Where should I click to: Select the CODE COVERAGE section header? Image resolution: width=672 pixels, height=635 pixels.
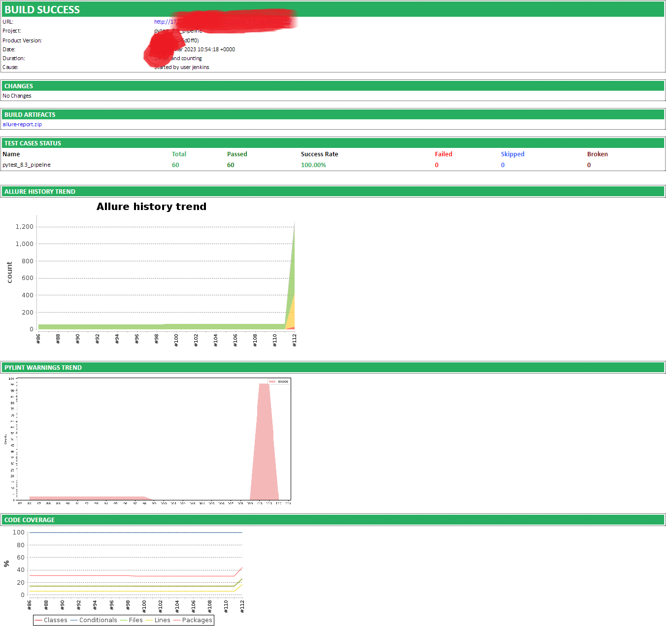coord(333,520)
